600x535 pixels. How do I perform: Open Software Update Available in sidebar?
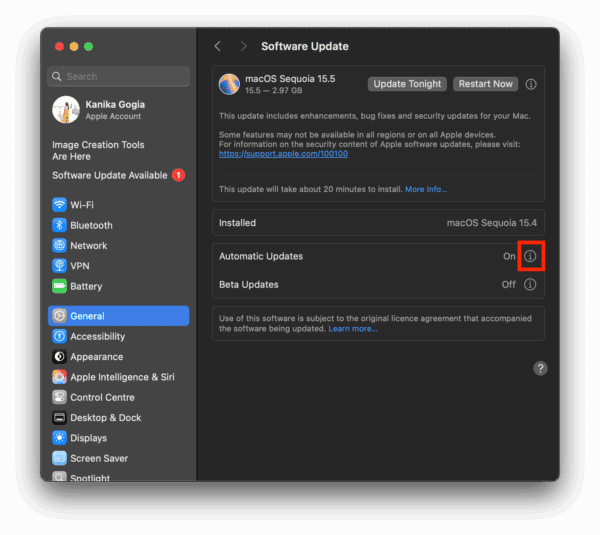[x=110, y=175]
